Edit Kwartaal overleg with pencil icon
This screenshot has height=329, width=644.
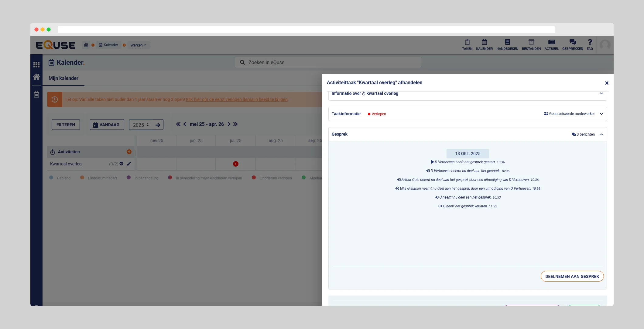coord(129,164)
